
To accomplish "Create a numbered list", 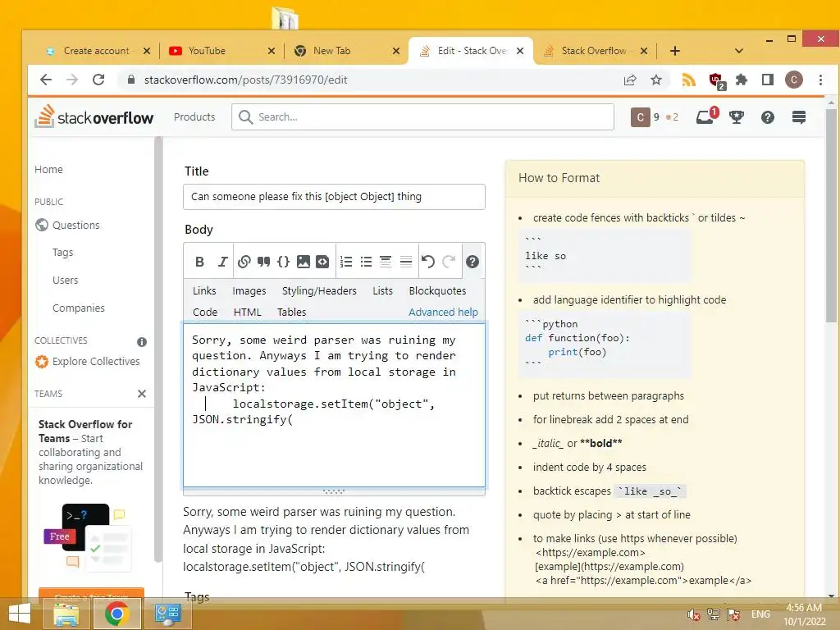I will [346, 262].
